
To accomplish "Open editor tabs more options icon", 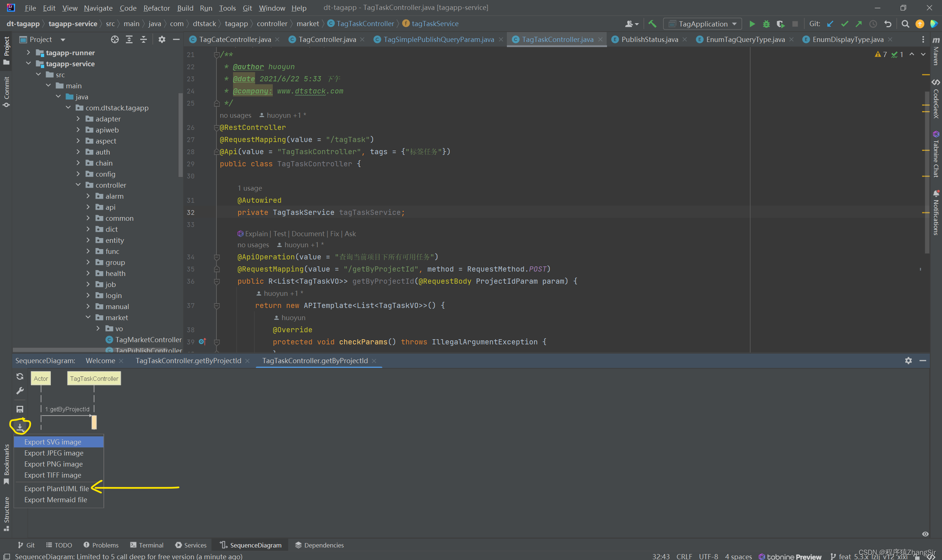I will [x=923, y=39].
